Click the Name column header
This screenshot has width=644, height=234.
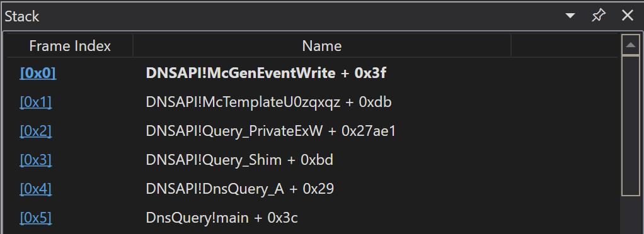pyautogui.click(x=321, y=46)
